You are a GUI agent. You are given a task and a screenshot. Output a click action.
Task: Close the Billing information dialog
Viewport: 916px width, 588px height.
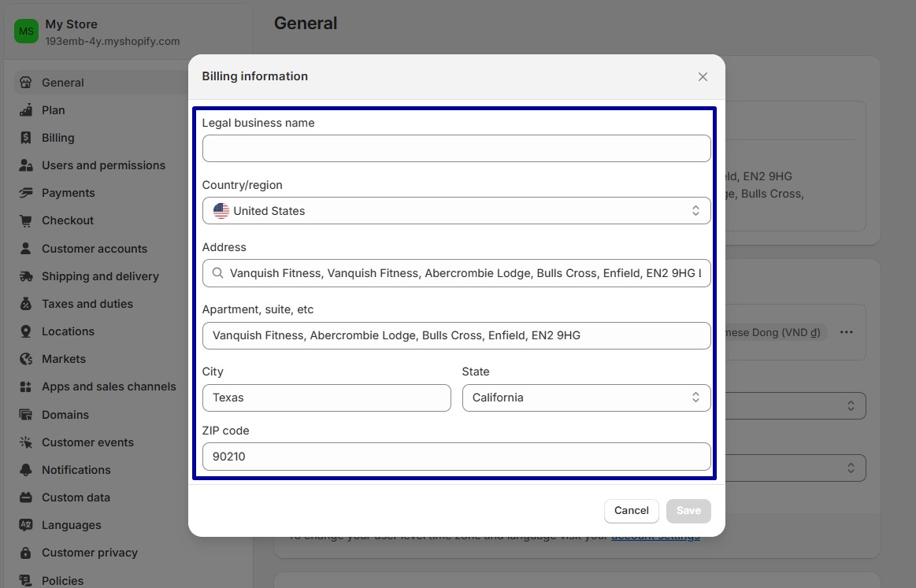pos(703,76)
